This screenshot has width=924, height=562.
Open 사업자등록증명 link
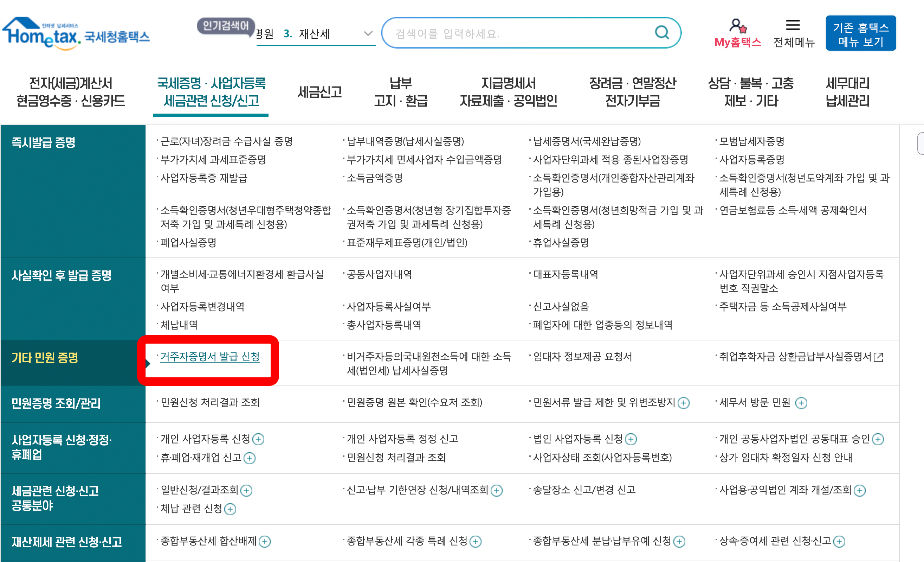pyautogui.click(x=752, y=160)
